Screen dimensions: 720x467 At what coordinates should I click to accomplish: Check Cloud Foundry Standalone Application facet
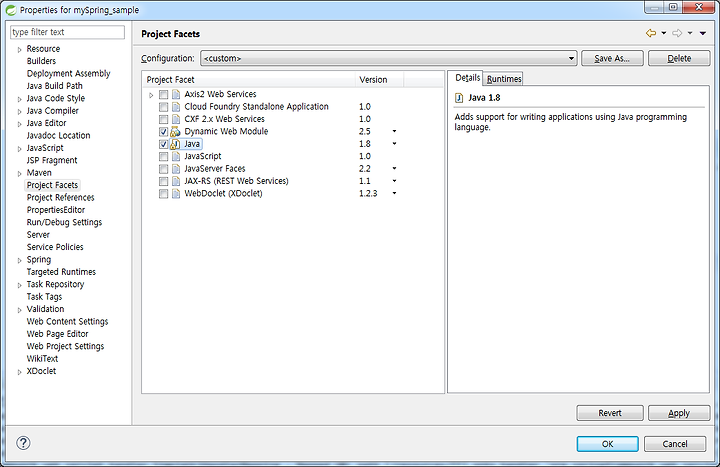click(163, 107)
